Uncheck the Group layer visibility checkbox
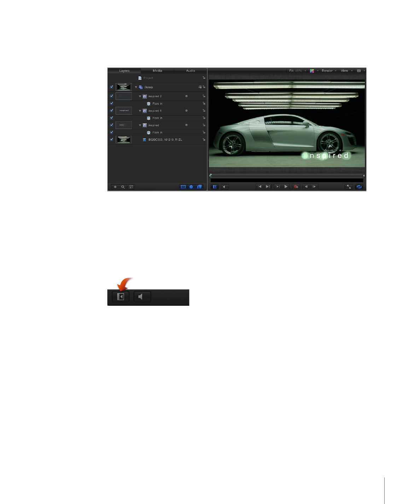Image resolution: width=420 pixels, height=504 pixels. 112,87
